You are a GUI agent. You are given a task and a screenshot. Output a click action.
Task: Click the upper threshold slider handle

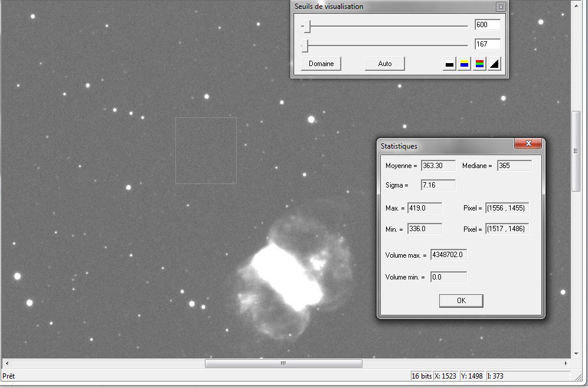click(x=307, y=26)
